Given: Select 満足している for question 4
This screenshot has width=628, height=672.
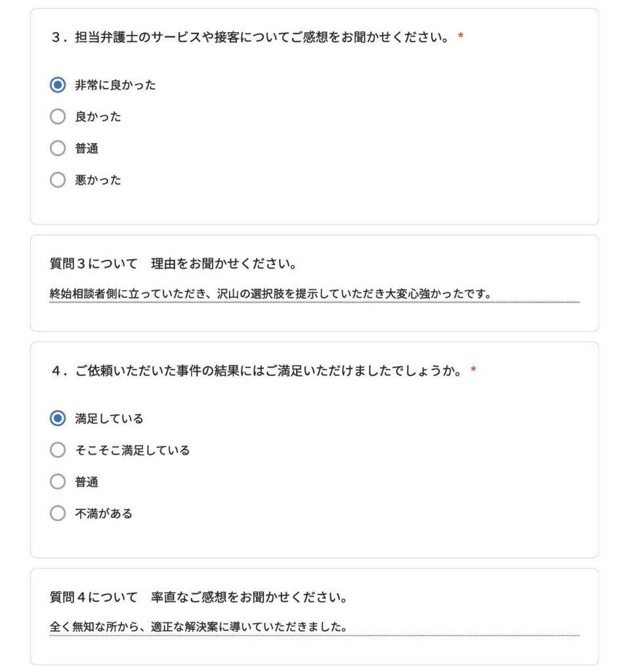Looking at the screenshot, I should [58, 418].
